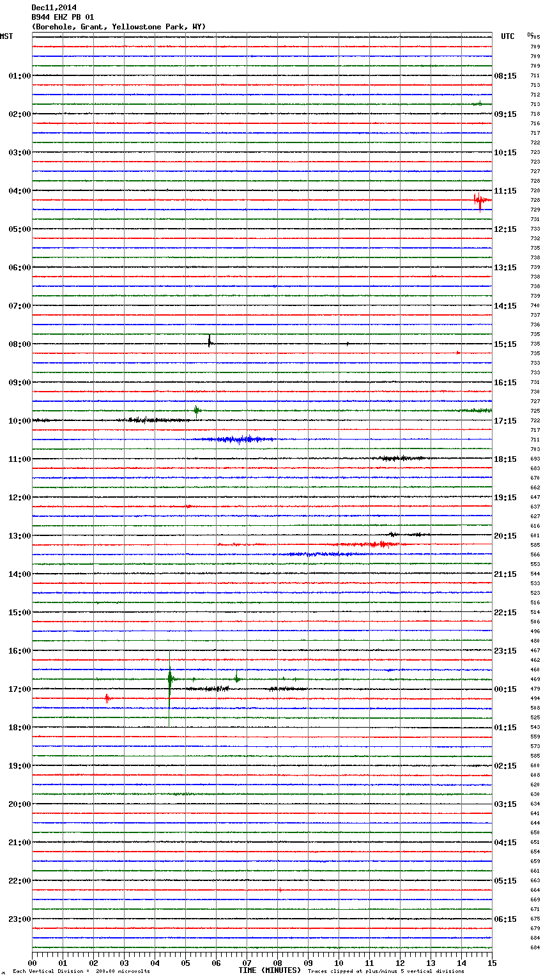Click the 21:00 MST row label
The image size is (543, 980).
pyautogui.click(x=19, y=843)
